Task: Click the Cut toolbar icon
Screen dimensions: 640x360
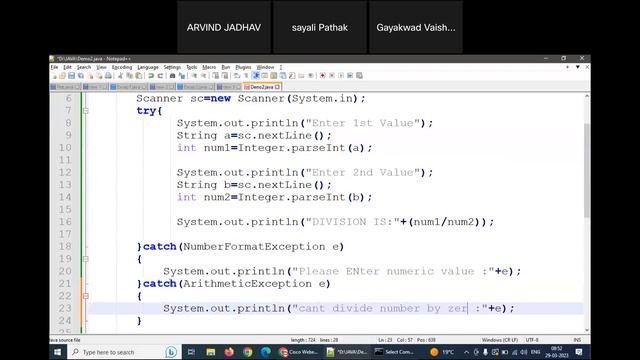Action: pos(120,76)
